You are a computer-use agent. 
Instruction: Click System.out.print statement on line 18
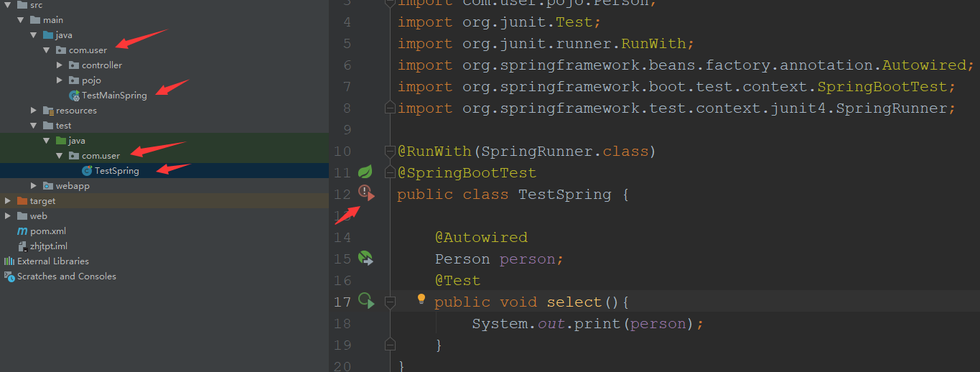[x=587, y=323]
